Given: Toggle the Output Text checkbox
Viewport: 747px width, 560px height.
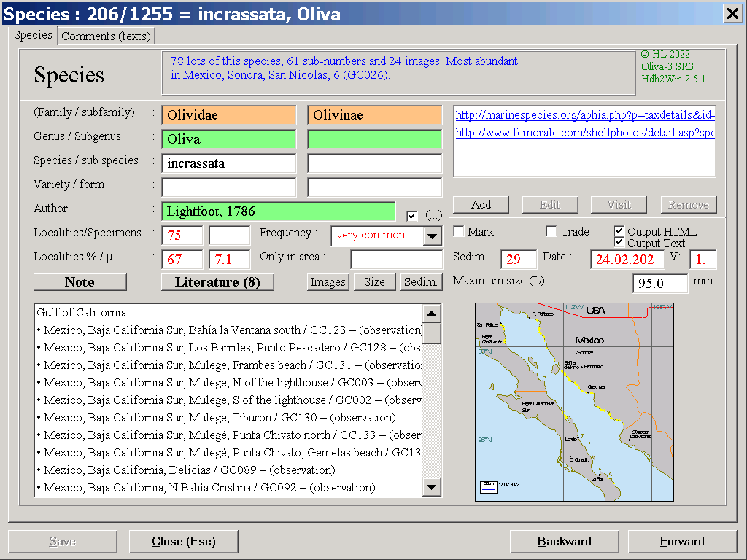Looking at the screenshot, I should coord(619,243).
